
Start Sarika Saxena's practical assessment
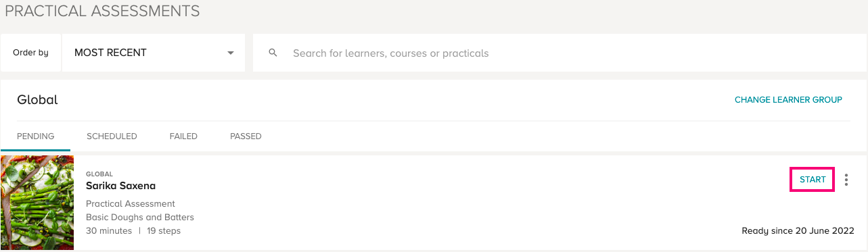[813, 180]
